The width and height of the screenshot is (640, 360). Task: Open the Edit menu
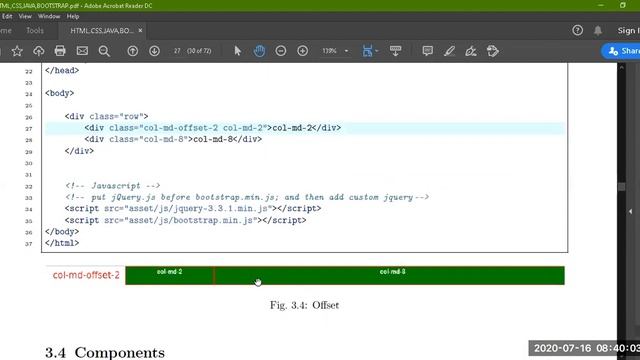(x=7, y=16)
